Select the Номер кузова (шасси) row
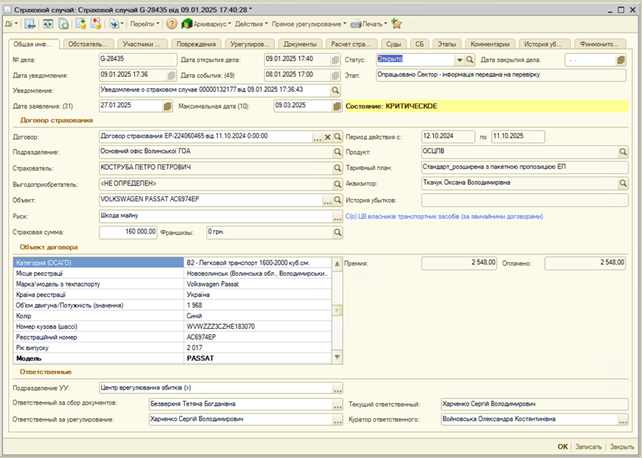This screenshot has height=458, width=642. [x=172, y=327]
